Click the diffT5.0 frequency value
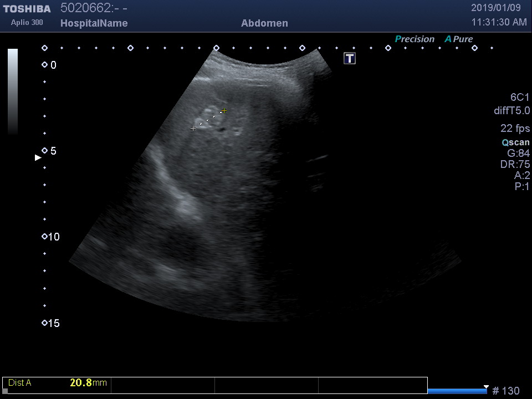The height and width of the screenshot is (399, 532). pyautogui.click(x=511, y=111)
